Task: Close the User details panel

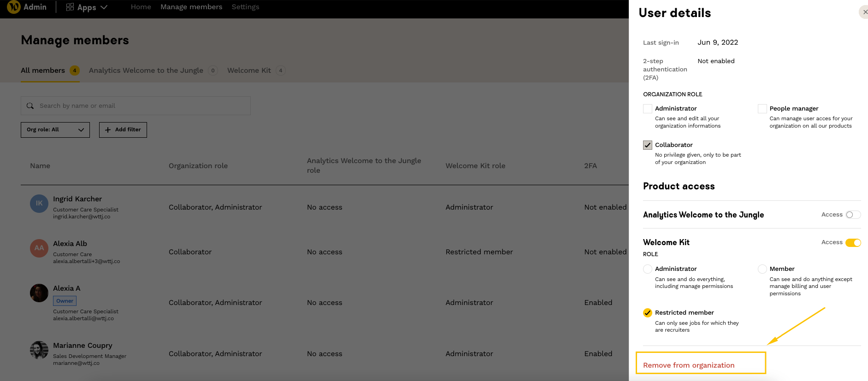Action: tap(864, 12)
